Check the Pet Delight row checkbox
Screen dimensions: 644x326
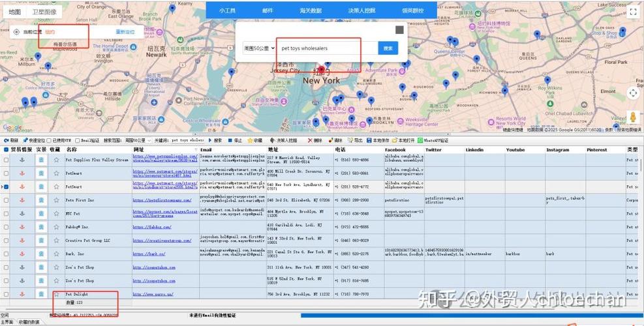(x=6, y=294)
